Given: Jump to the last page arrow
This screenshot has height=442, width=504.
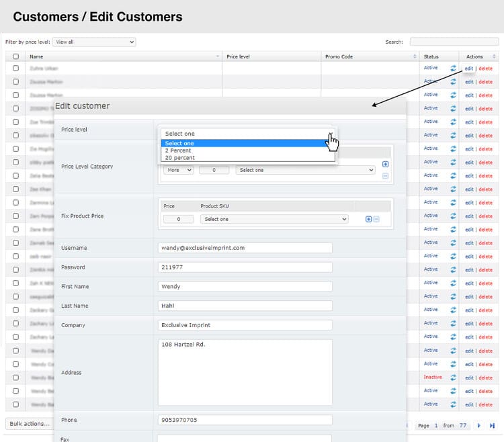Looking at the screenshot, I should 492,426.
